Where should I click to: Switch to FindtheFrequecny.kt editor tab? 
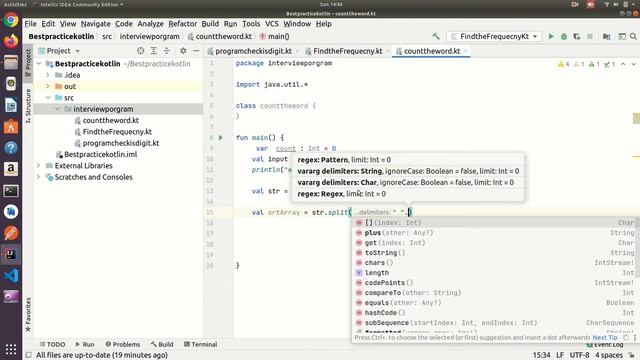coord(347,51)
